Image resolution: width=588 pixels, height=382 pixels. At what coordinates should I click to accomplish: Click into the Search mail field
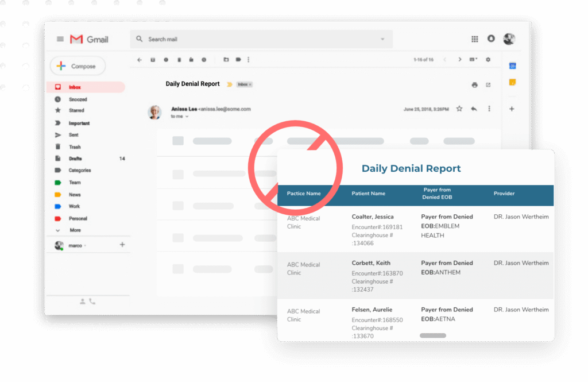261,39
